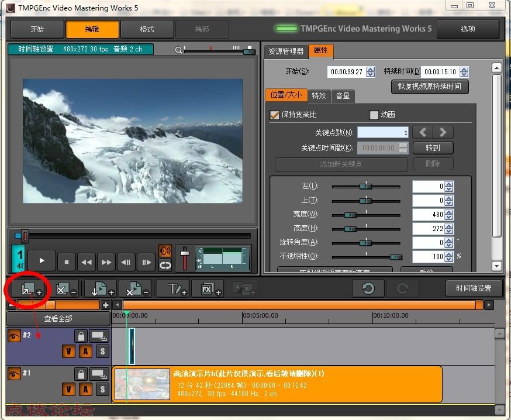Toggle the V video button on layer #2
The image size is (511, 420).
click(68, 351)
